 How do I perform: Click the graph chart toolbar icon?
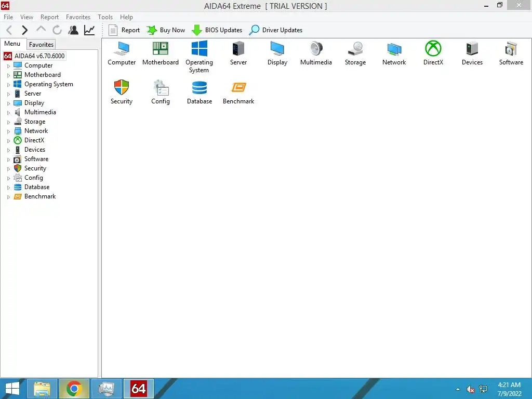click(89, 30)
